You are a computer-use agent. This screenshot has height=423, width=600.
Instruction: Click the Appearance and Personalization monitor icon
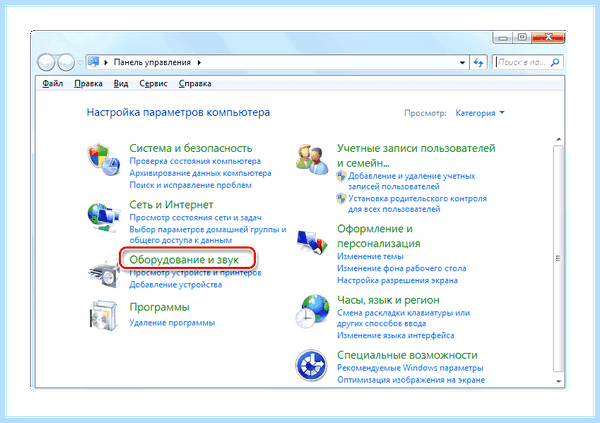(x=312, y=242)
